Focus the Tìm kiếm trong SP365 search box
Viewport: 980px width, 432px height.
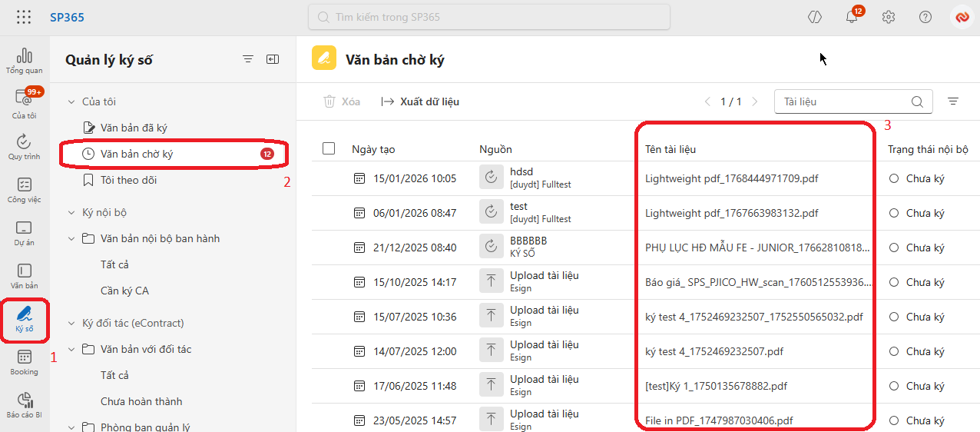coord(489,17)
